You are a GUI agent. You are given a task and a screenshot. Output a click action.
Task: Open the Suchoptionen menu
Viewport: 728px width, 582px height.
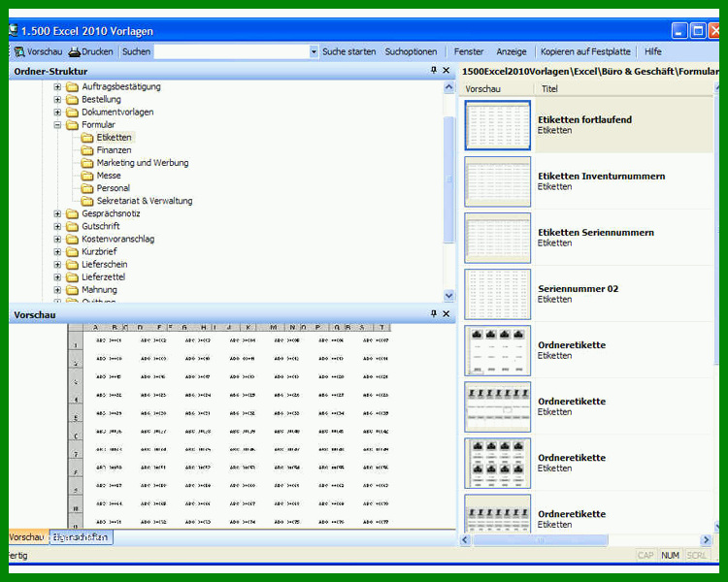411,51
